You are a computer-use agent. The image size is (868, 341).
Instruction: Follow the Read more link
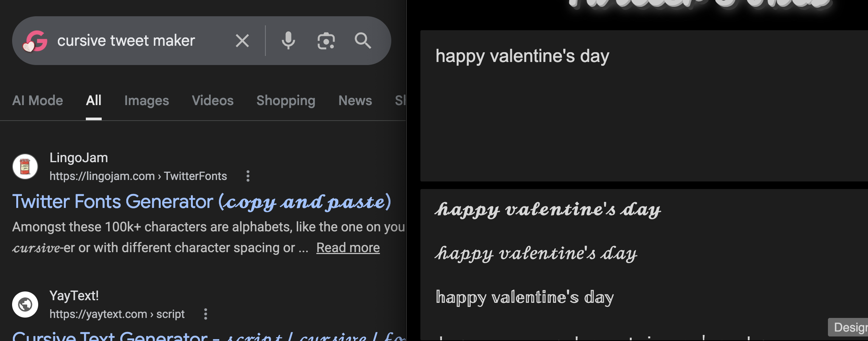tap(348, 248)
